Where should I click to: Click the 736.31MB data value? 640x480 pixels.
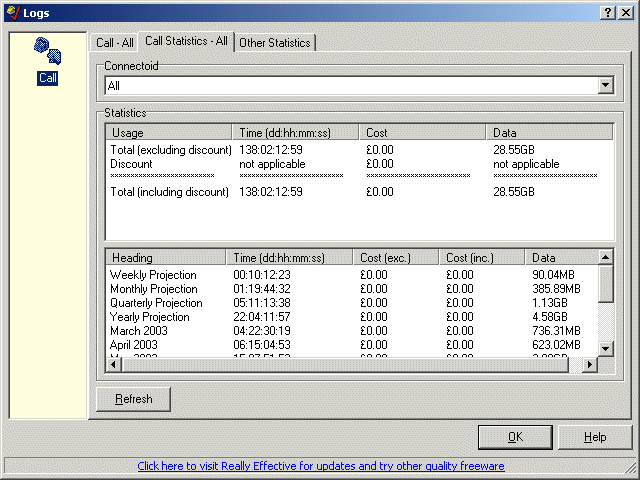(556, 331)
